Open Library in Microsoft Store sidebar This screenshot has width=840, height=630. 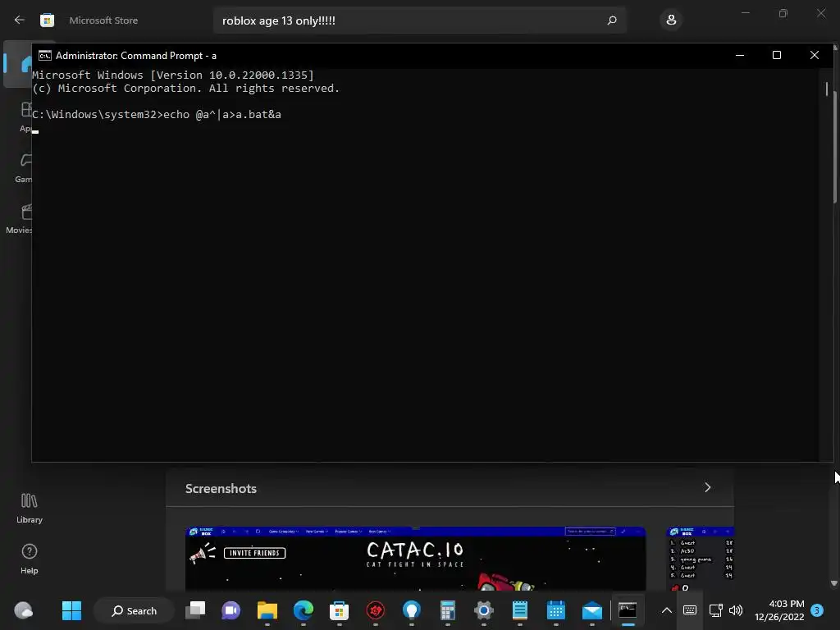point(29,508)
